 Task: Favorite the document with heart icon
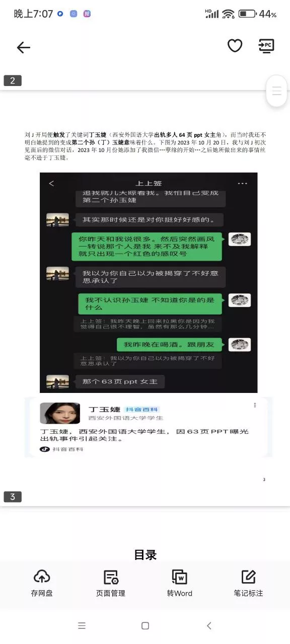click(235, 46)
